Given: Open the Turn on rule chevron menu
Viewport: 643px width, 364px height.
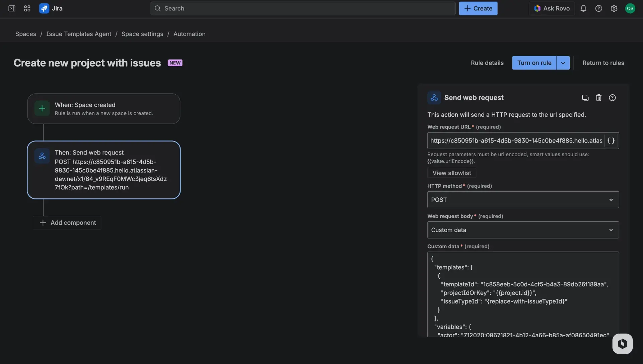Looking at the screenshot, I should click(563, 63).
